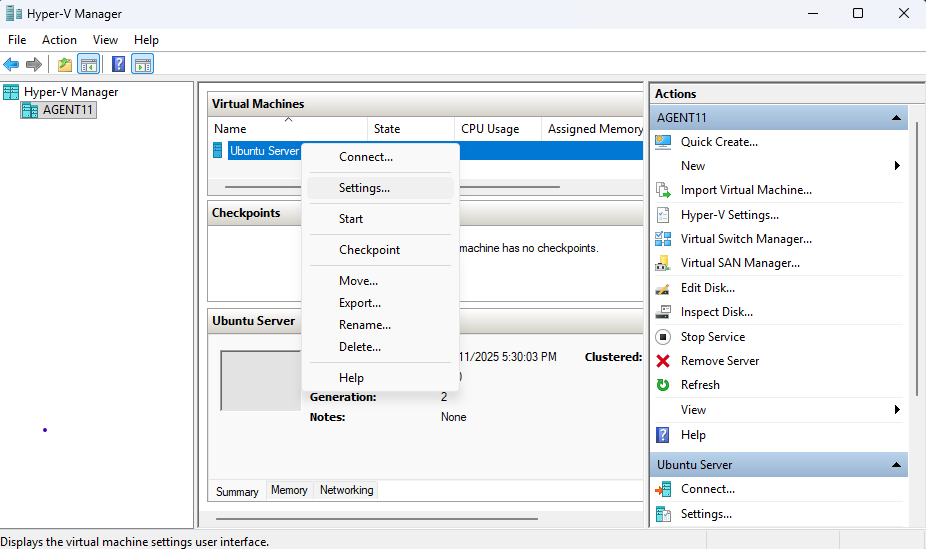Click the Back arrow toolbar icon
Viewport: 926px width, 549px height.
click(11, 65)
